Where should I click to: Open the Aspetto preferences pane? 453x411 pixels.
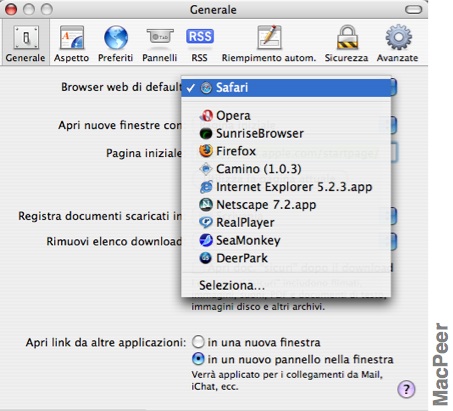pos(71,44)
